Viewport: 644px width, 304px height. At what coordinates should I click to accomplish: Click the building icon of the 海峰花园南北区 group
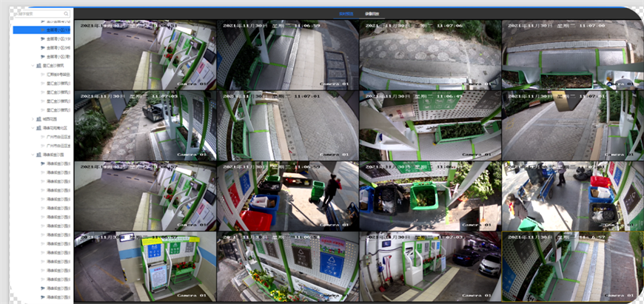pyautogui.click(x=37, y=128)
